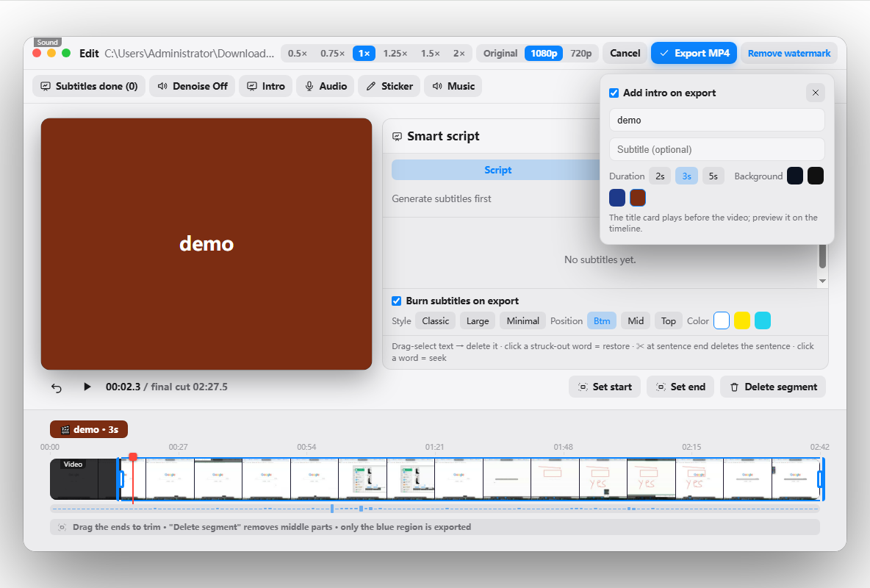
Task: Click Delete segment button
Action: tap(773, 387)
